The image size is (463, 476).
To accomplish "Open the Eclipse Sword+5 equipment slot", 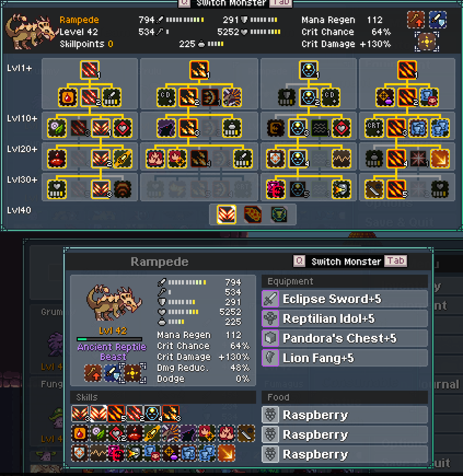I will [x=345, y=299].
